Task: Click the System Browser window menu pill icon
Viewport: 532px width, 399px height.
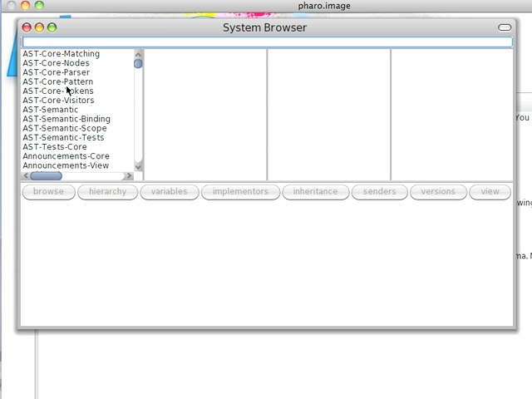Action: [x=505, y=27]
